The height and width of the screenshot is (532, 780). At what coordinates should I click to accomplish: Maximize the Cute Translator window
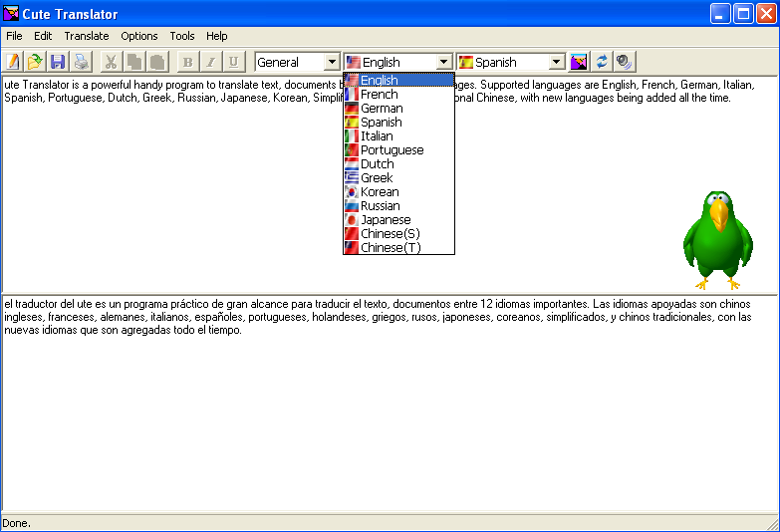pos(743,13)
